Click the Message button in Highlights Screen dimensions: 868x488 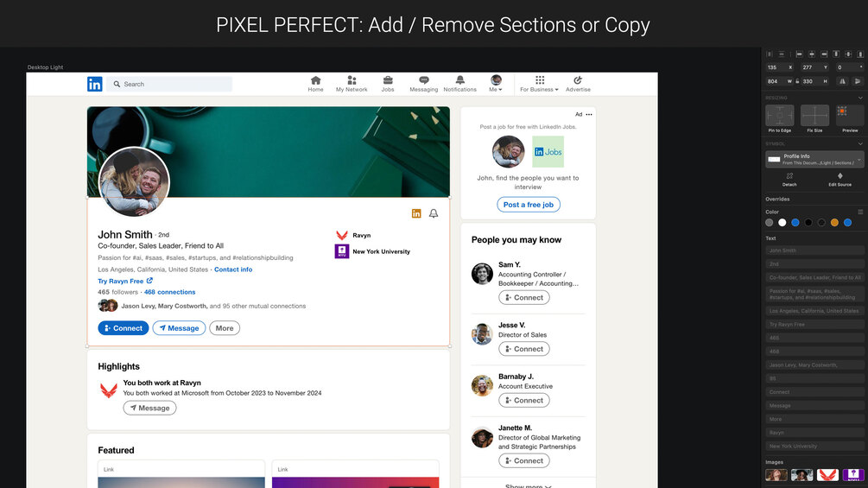click(x=150, y=409)
